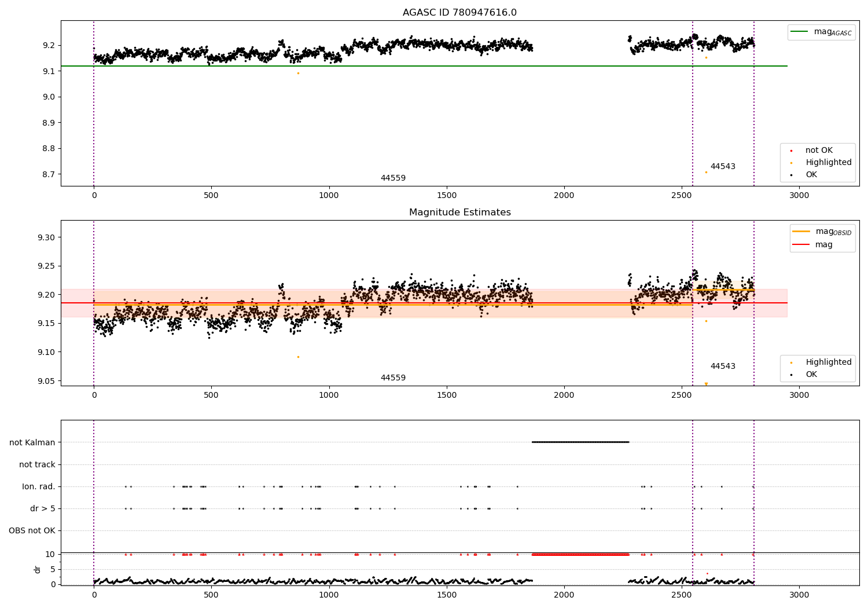Click y-tick '9.30' on middle plot
This screenshot has width=868, height=608.
46,237
